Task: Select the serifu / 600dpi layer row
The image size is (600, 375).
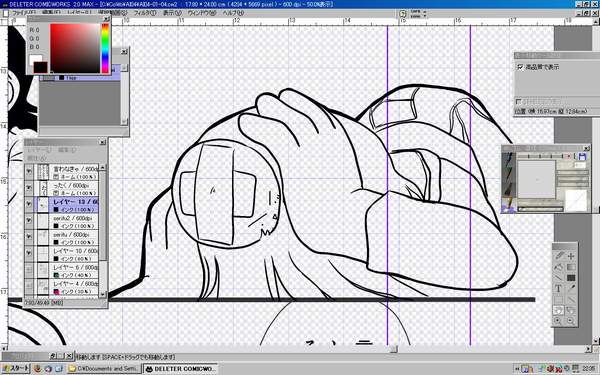Action: pyautogui.click(x=62, y=238)
